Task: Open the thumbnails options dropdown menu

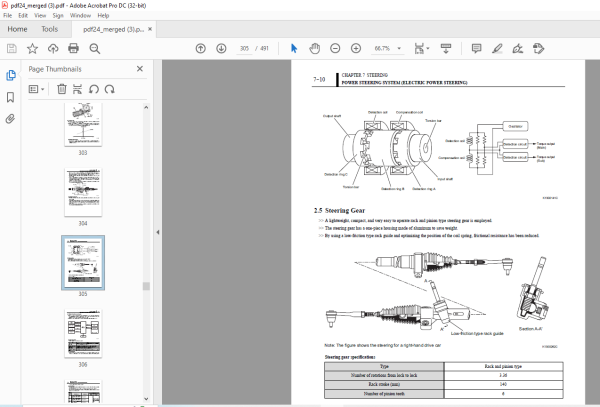Action: click(x=36, y=89)
